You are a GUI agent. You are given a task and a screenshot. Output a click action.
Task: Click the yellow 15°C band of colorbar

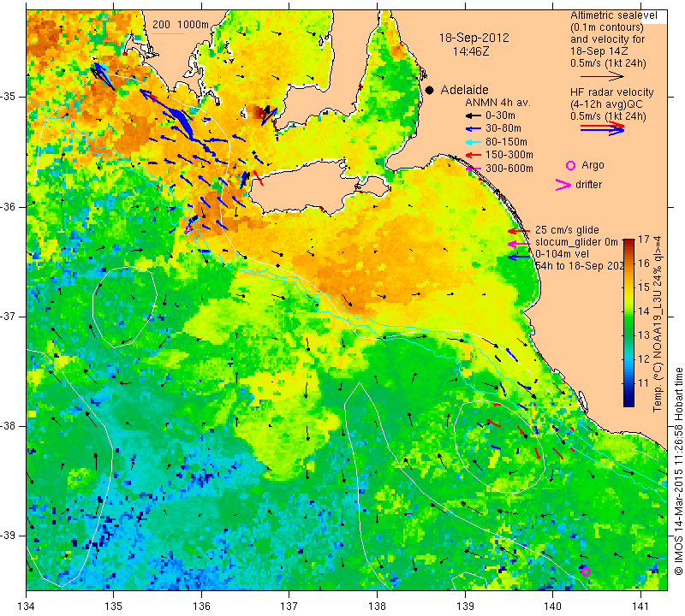click(628, 287)
